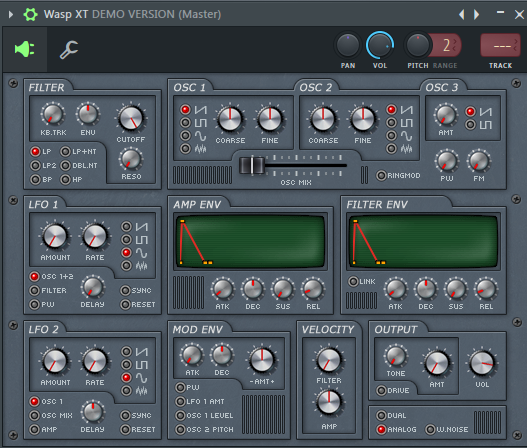This screenshot has height=448, width=527.
Task: Enable LFO 2 SYNC
Action: (x=125, y=415)
